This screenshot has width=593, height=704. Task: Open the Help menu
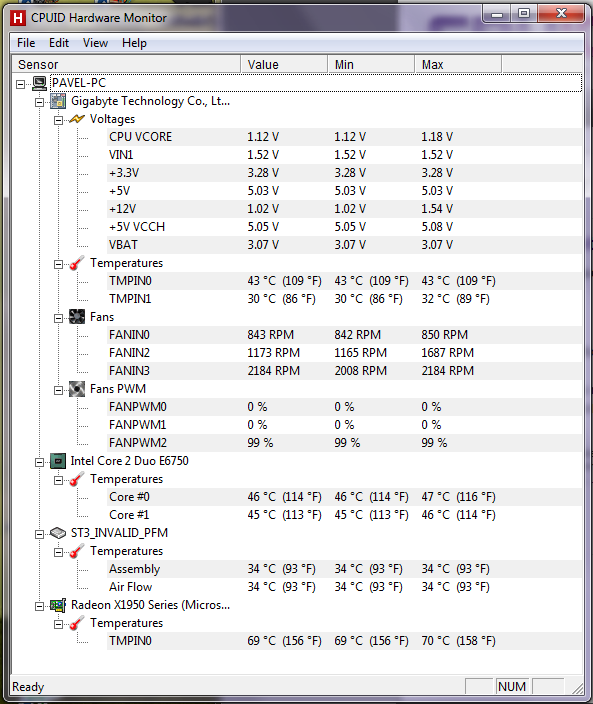click(134, 43)
